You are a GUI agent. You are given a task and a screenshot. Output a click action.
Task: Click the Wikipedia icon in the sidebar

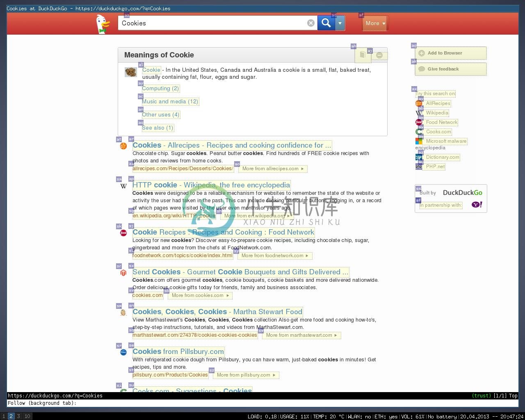419,113
